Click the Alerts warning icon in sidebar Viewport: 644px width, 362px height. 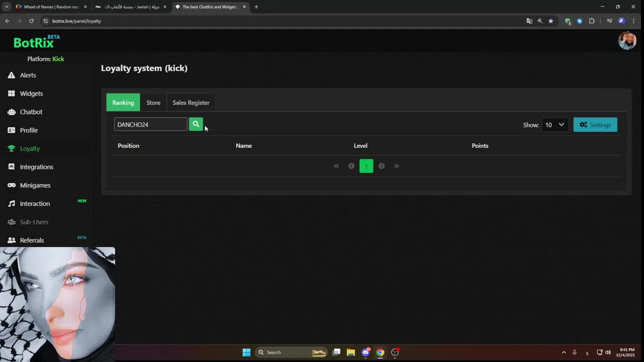(11, 75)
